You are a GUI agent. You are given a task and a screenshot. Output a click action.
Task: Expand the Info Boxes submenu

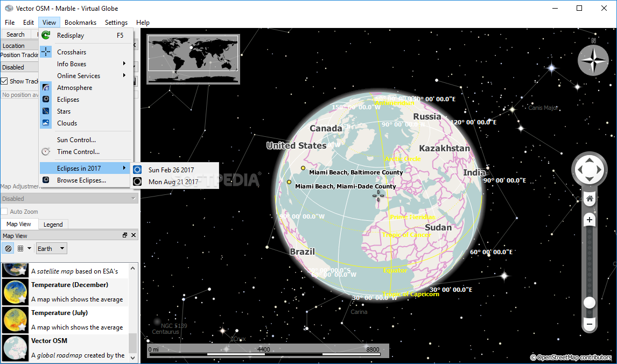86,64
